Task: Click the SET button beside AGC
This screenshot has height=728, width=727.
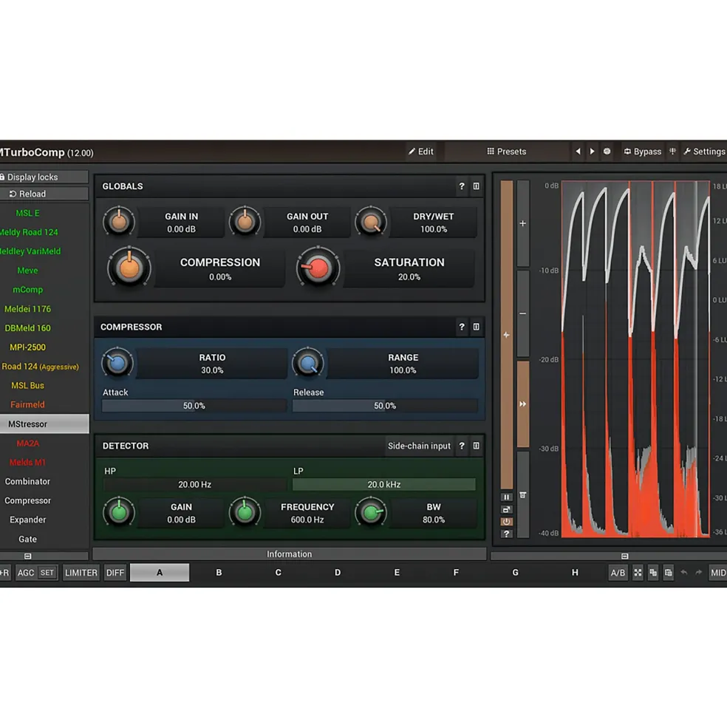Action: tap(47, 573)
